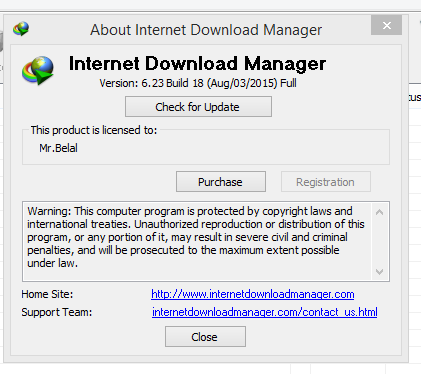Open the Purchase page
Image resolution: width=421 pixels, height=374 pixels.
click(221, 182)
